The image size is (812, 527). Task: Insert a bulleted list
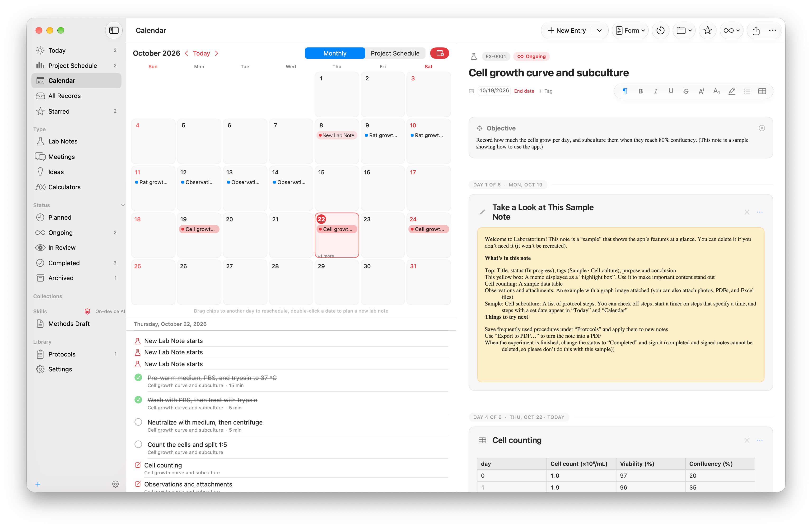click(x=747, y=91)
